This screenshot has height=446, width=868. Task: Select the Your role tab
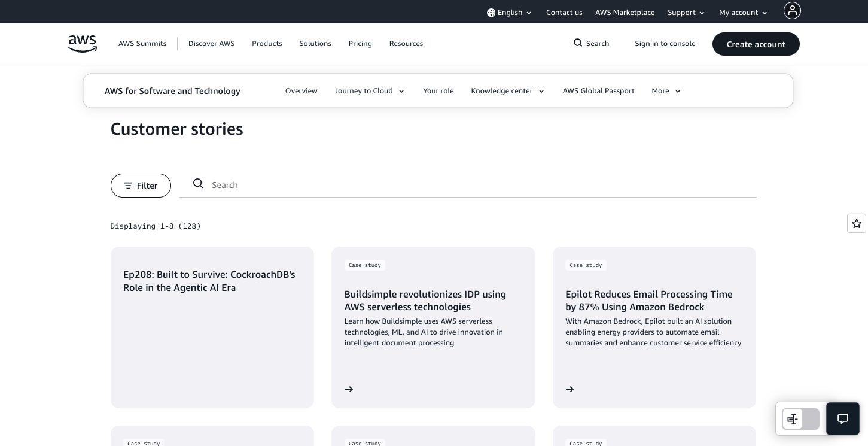pos(438,91)
